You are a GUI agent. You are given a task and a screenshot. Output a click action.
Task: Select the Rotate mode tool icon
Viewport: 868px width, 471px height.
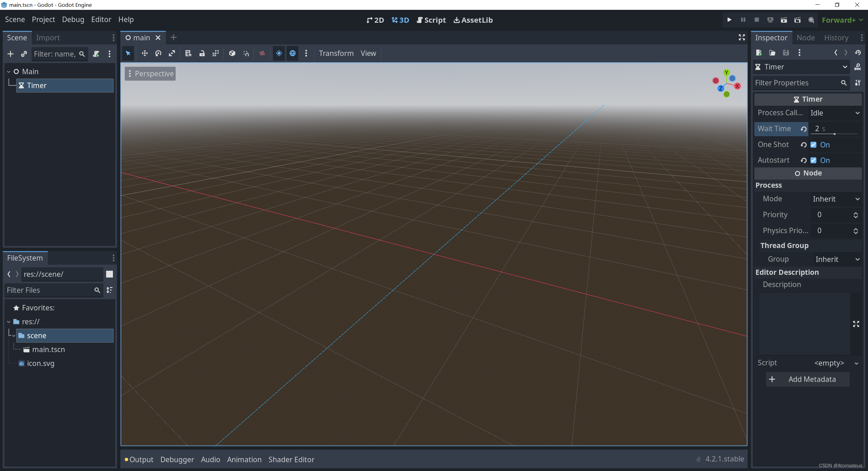[158, 54]
